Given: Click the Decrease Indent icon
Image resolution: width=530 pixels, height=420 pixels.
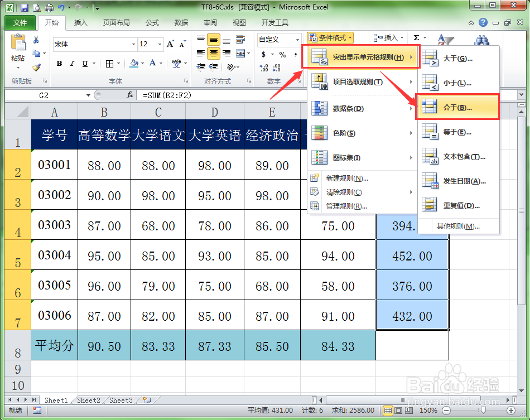Looking at the screenshot, I should click(201, 67).
